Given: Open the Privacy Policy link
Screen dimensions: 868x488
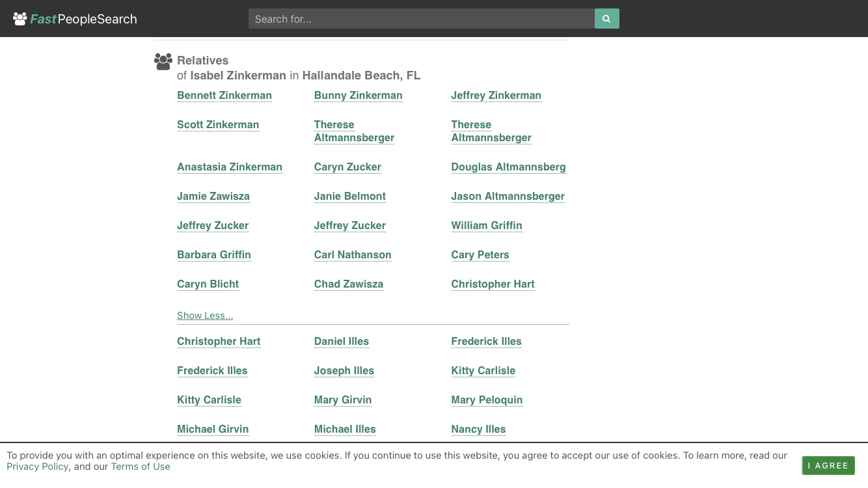Looking at the screenshot, I should coord(38,467).
